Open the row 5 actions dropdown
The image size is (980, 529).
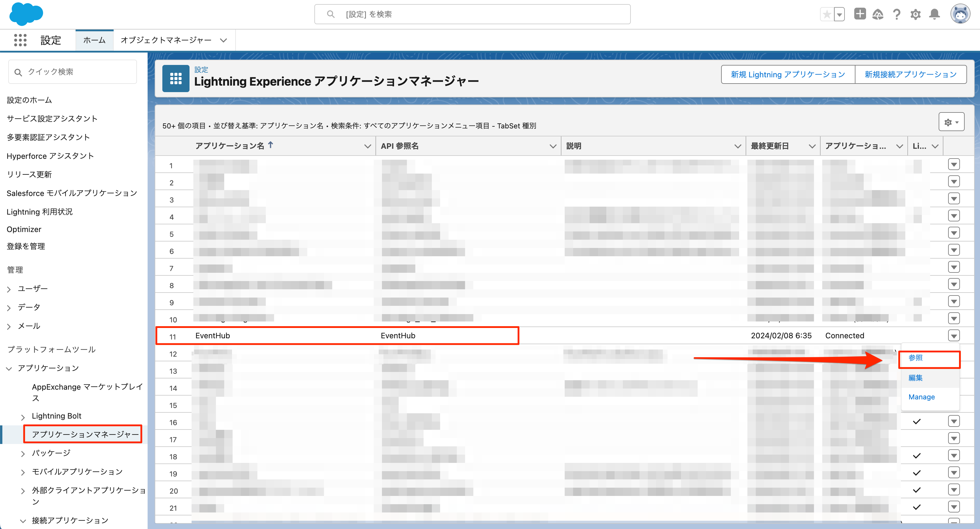953,233
